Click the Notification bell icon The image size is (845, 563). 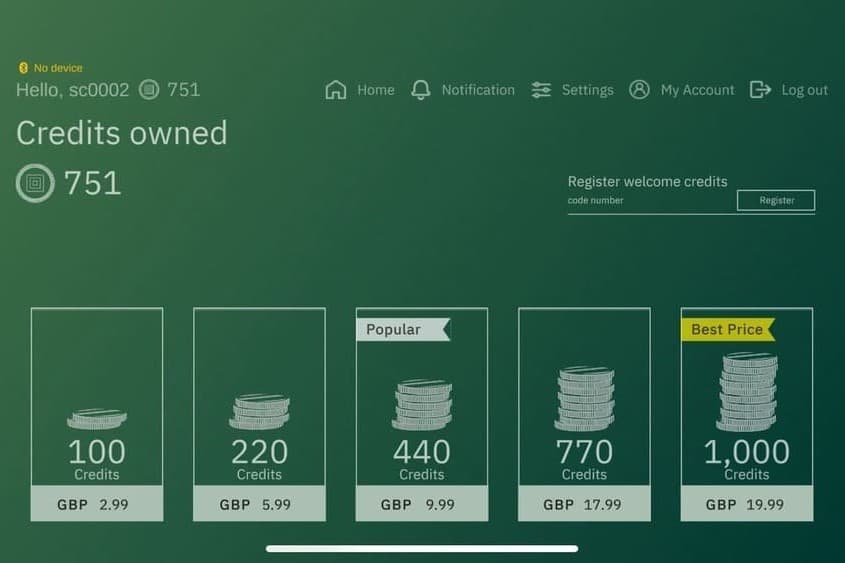coord(421,89)
